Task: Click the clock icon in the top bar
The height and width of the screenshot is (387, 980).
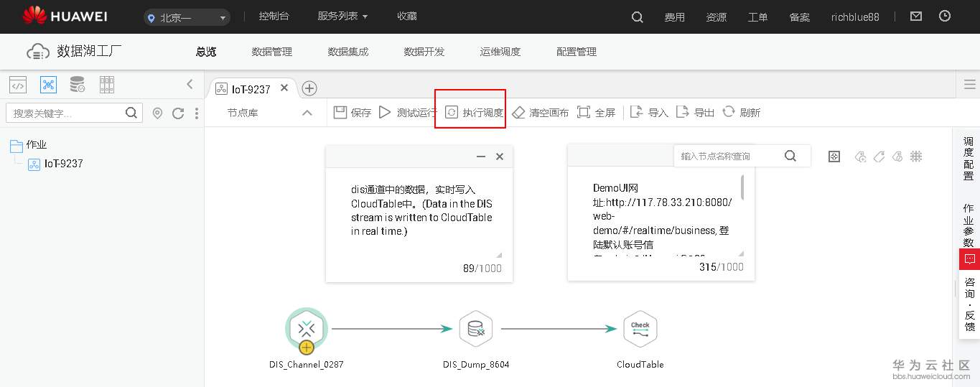Action: pos(945,16)
